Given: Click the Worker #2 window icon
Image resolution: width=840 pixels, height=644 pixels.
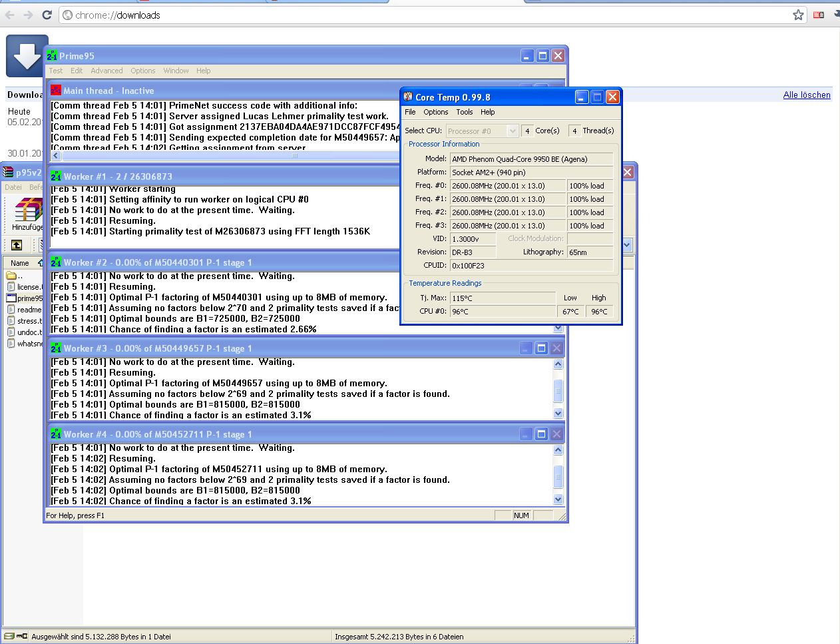Looking at the screenshot, I should click(56, 262).
